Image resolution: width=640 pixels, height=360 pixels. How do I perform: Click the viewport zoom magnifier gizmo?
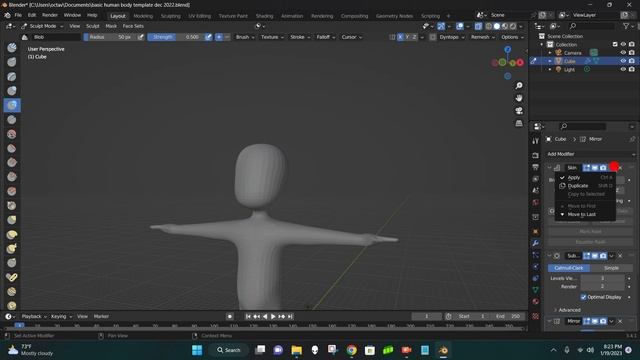(x=519, y=86)
